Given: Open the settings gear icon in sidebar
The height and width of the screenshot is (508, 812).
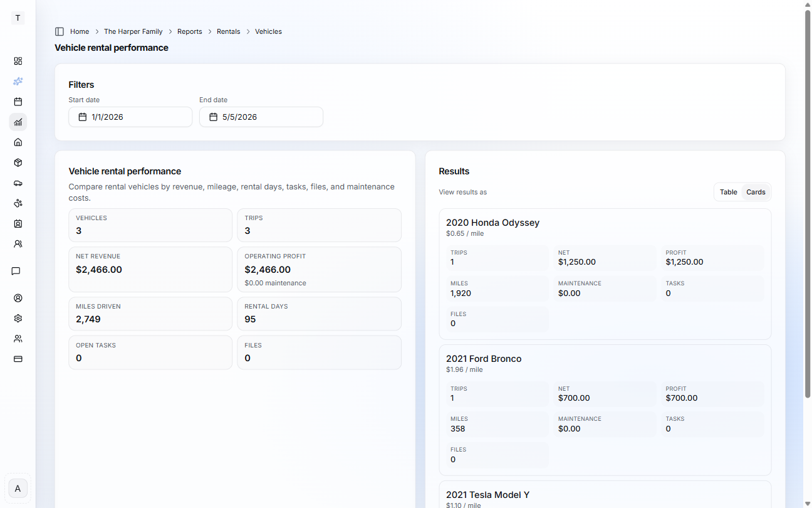Looking at the screenshot, I should tap(18, 319).
